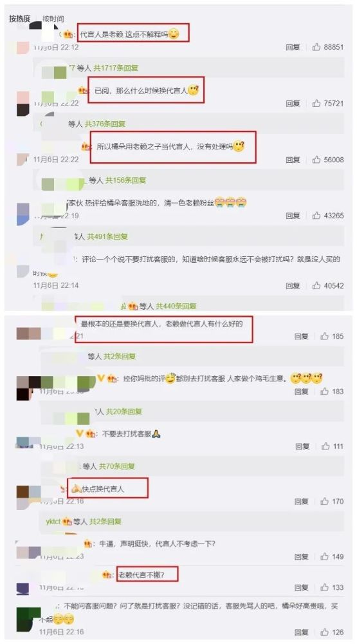Click 回复 next to 88851 likes
This screenshot has width=357, height=644.
tap(293, 47)
